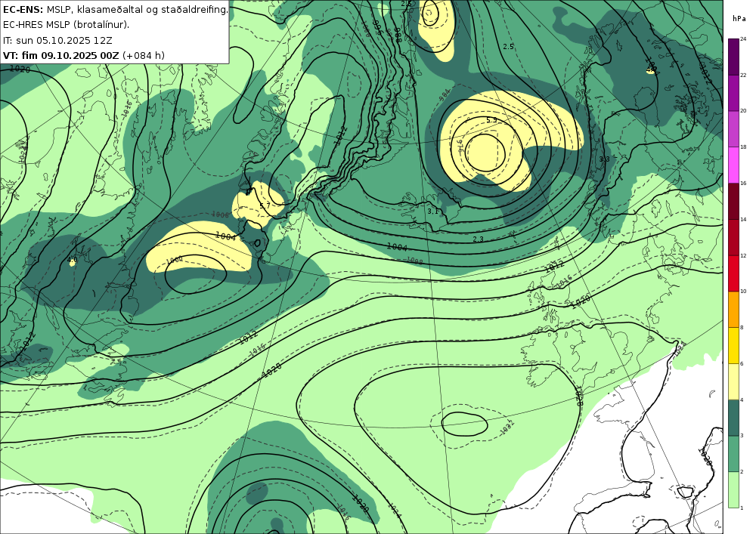The width and height of the screenshot is (756, 534).
Task: Click the '2.3' spread value label
Action: tap(478, 239)
